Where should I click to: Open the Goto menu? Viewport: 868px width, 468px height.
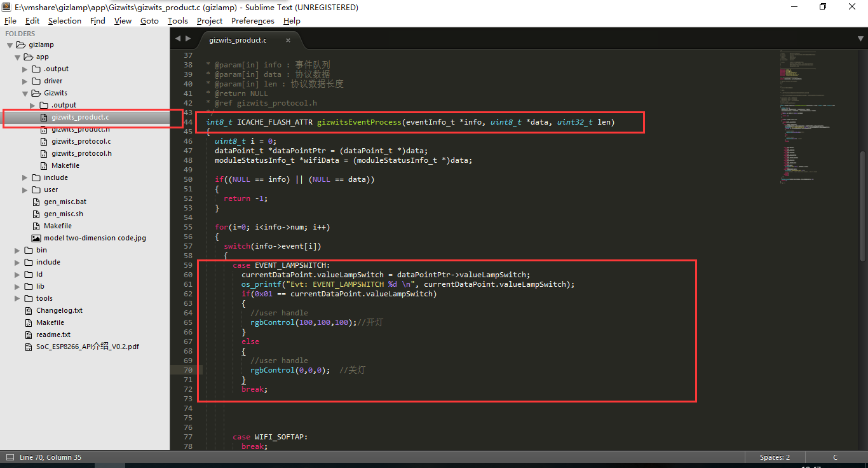(x=149, y=20)
